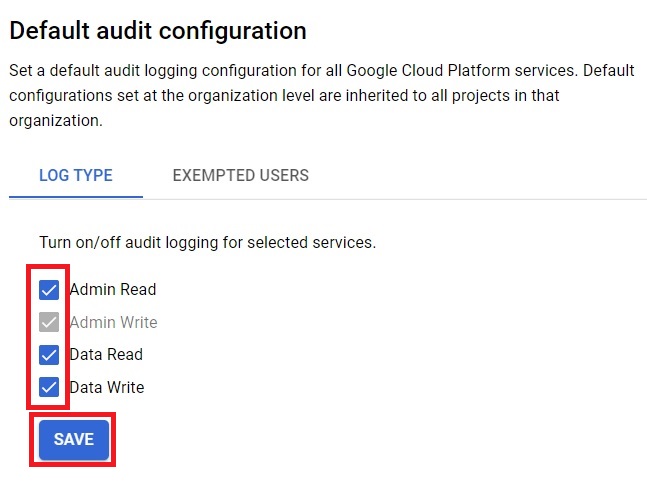The image size is (647, 481).
Task: Click the word 'inherited' in the description
Action: coord(378,96)
